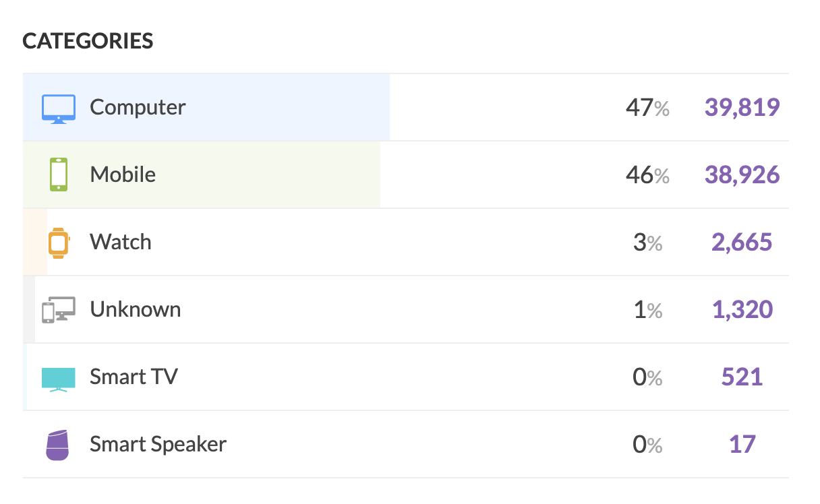Click the blue Computer monitor icon

click(x=59, y=108)
